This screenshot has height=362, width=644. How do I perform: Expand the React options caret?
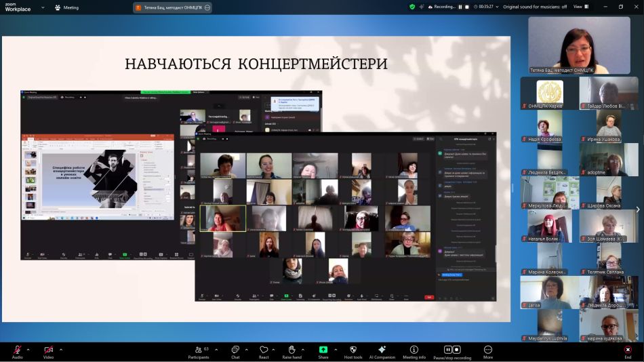point(273,350)
